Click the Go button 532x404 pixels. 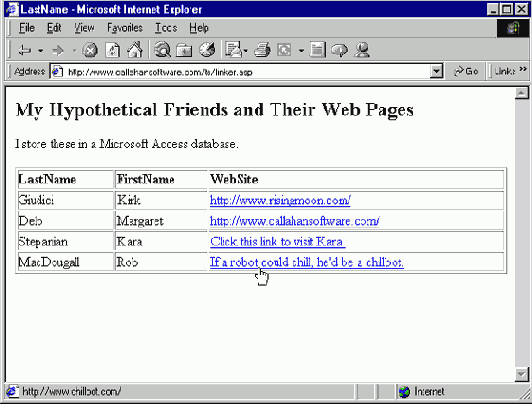(x=466, y=71)
